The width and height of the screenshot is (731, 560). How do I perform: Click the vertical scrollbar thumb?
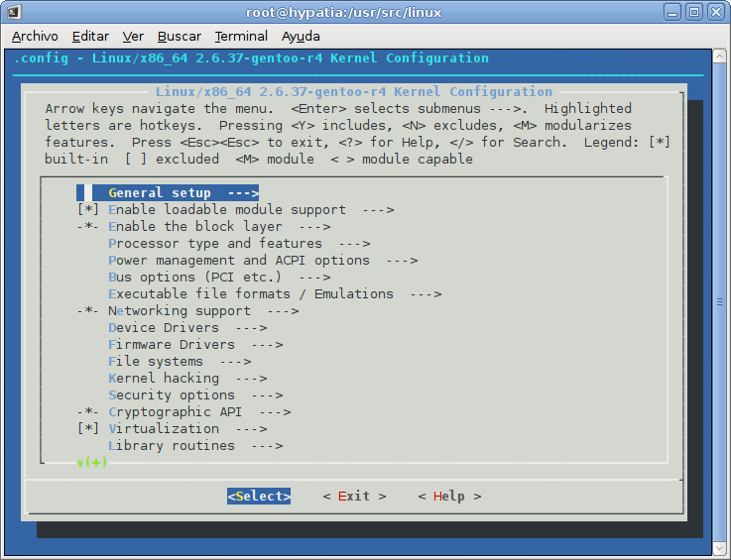719,302
